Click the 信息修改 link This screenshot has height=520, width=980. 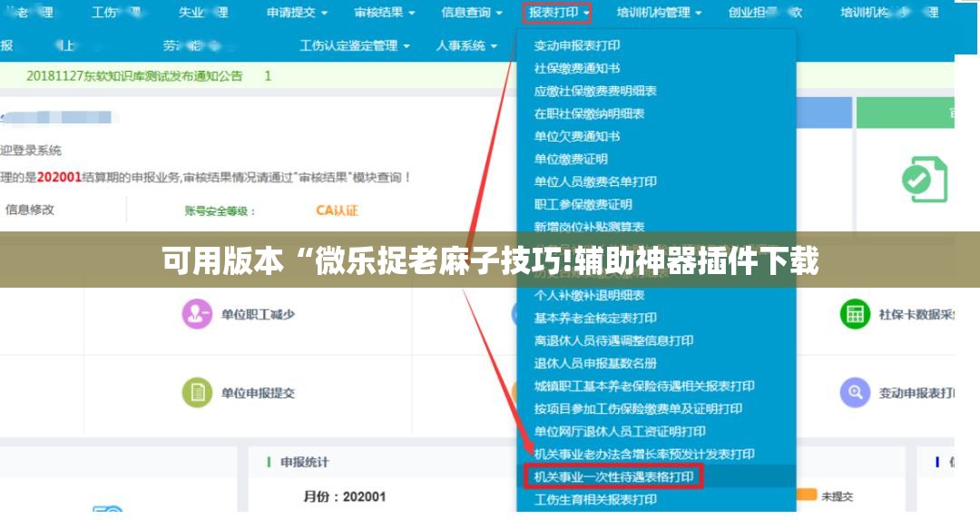[x=29, y=210]
